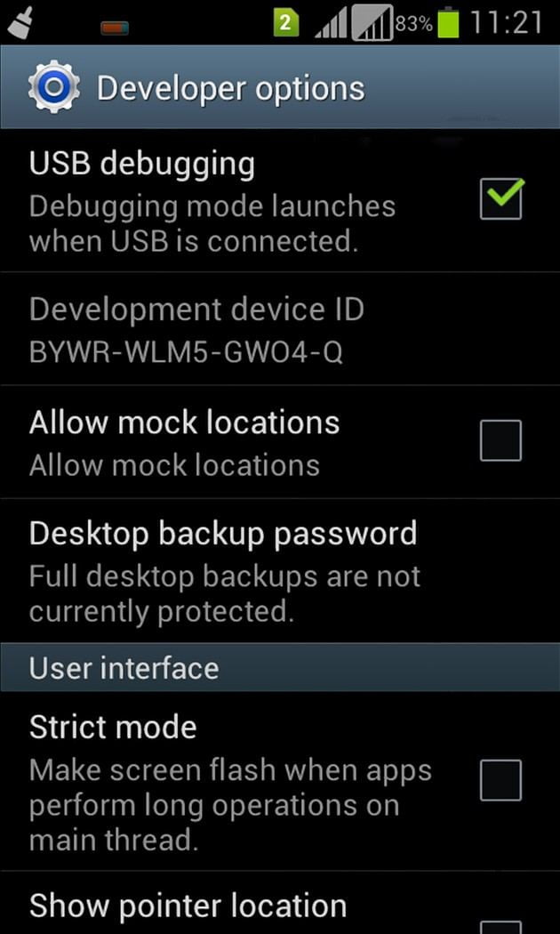The height and width of the screenshot is (934, 560).
Task: Tap the User interface section header
Action: pyautogui.click(x=280, y=667)
